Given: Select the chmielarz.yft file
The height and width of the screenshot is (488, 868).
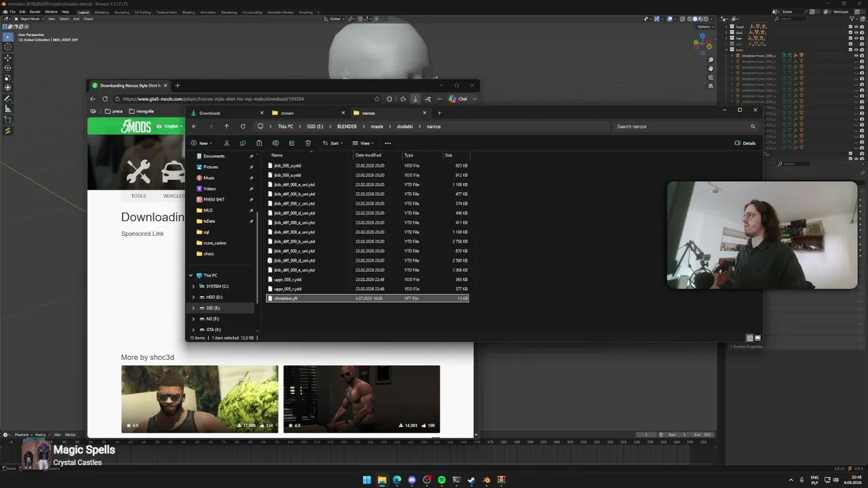Looking at the screenshot, I should 368,298.
